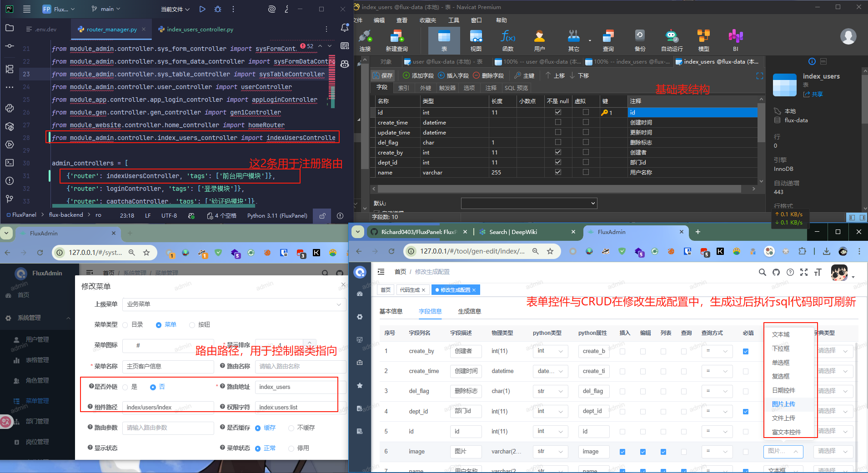The image size is (868, 473).
Task: Open 上级菜单 业务菜单 dropdown
Action: pos(234,304)
